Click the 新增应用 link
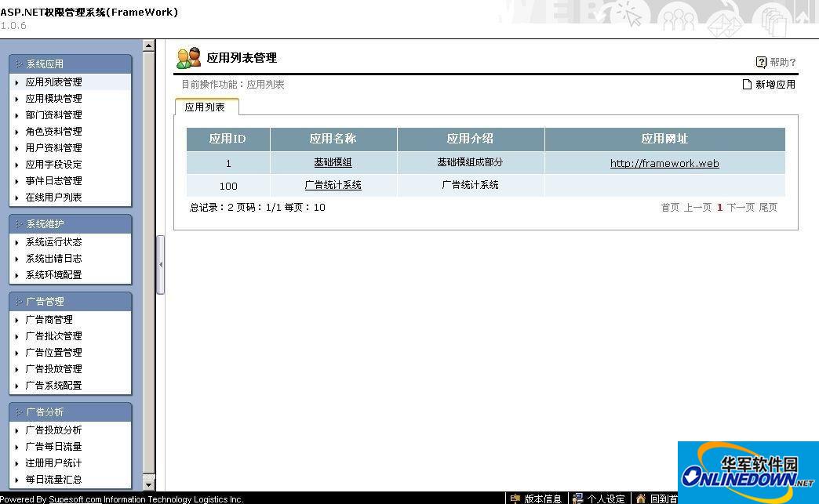 coord(776,84)
